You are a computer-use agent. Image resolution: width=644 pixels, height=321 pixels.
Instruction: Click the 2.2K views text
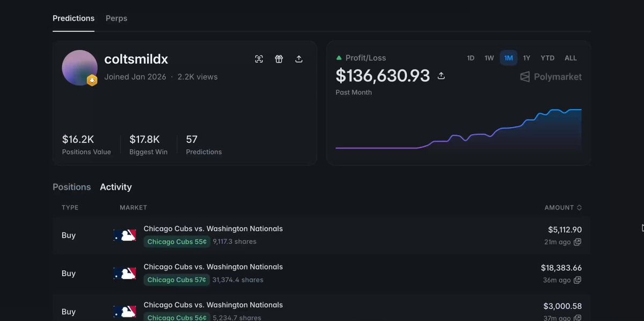tap(197, 77)
